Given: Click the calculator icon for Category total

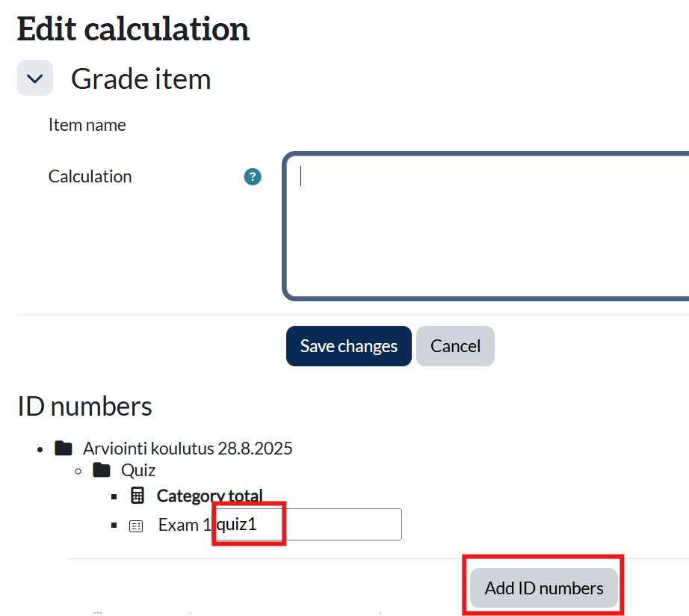Looking at the screenshot, I should 138,495.
